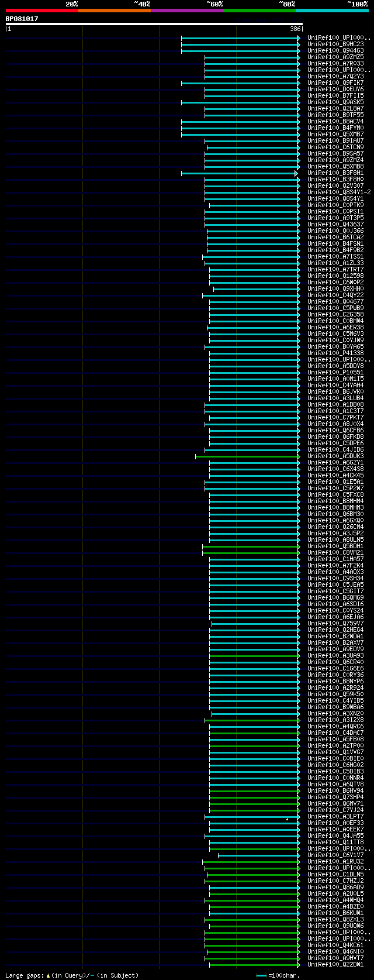Viewport: 374px width, 980px height.
Task: Select hit label UniRef100_Q5BDH1
Action: [335, 546]
